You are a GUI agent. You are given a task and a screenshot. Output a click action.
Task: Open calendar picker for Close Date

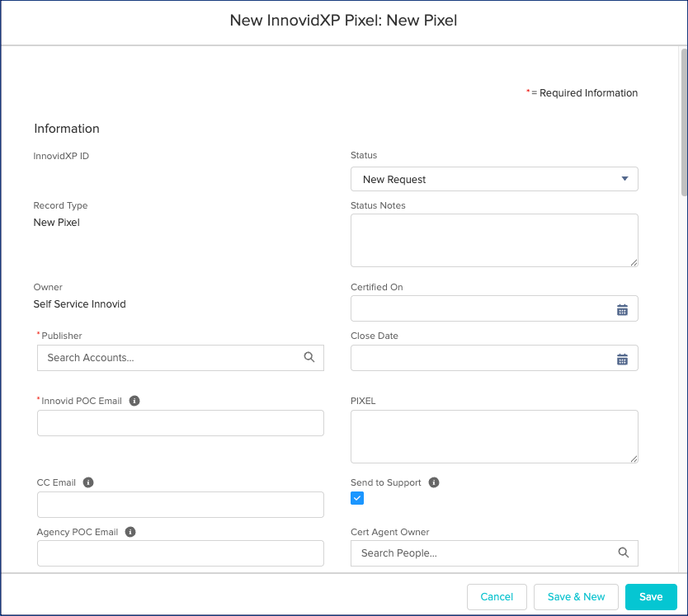coord(622,360)
